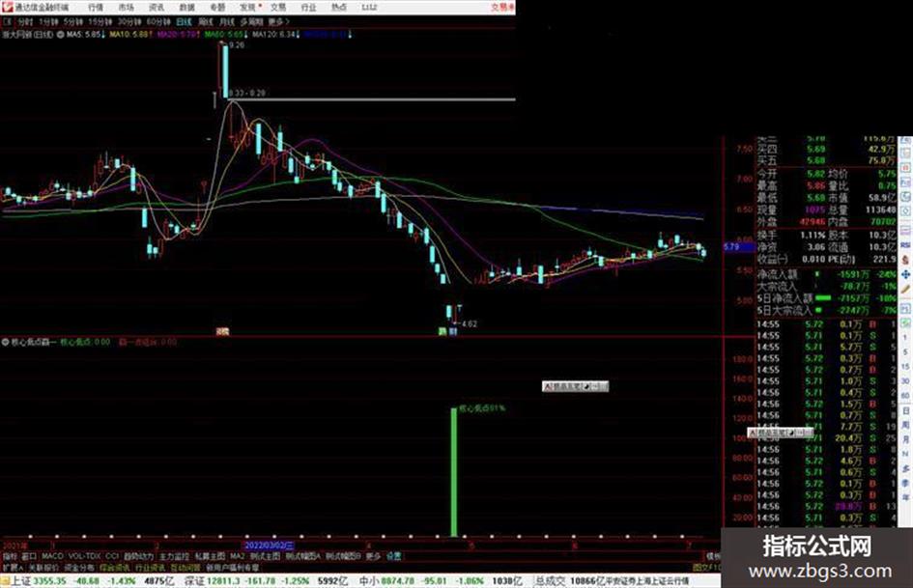This screenshot has height=588, width=913.
Task: Switch chart to 1分钟 period
Action: 48,21
